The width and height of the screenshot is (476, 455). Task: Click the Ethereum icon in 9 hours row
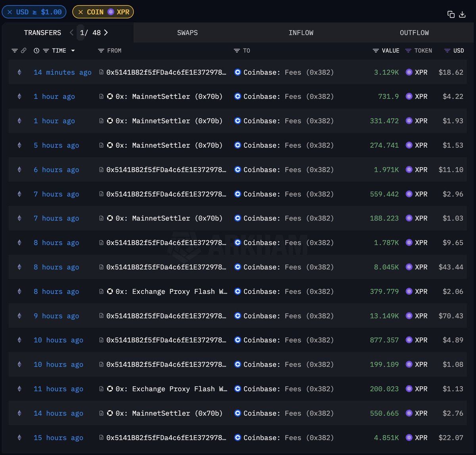19,316
